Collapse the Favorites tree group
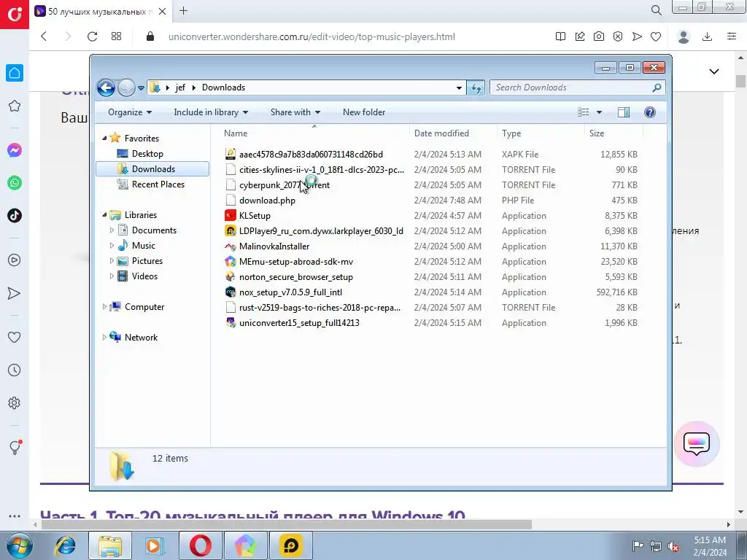Screen dimensions: 747x560 104,138
